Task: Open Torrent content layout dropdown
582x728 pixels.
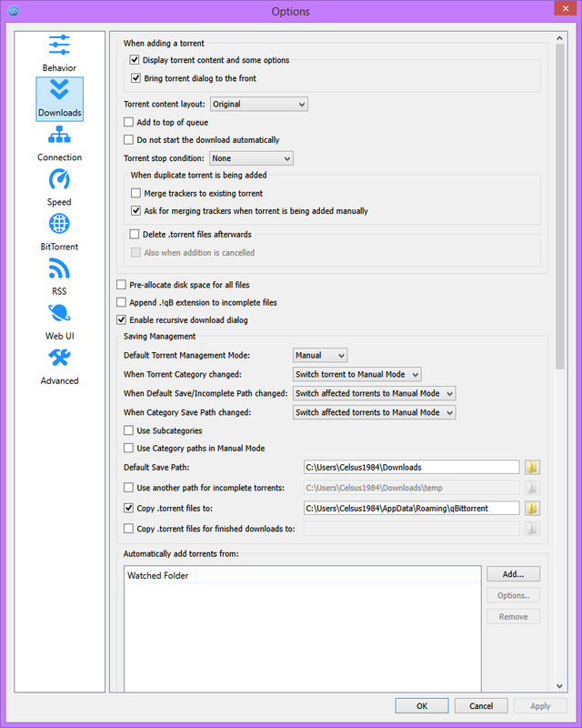Action: tap(259, 104)
